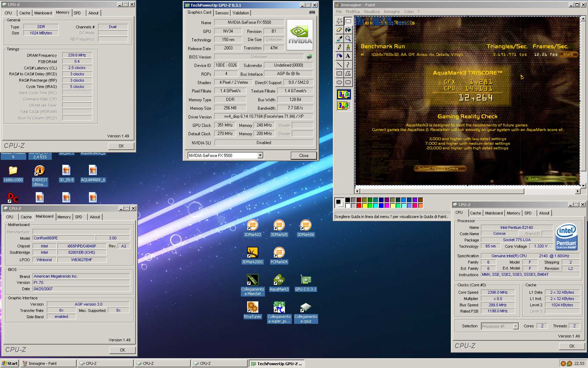The width and height of the screenshot is (588, 368).
Task: Open the Mainboard tab in the processor CPU-Z window
Action: tap(494, 213)
